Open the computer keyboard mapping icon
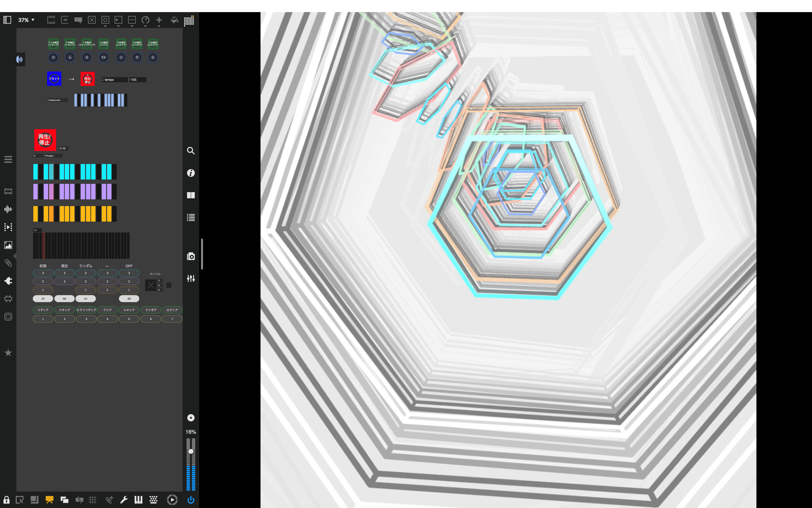This screenshot has height=508, width=812. (x=153, y=500)
